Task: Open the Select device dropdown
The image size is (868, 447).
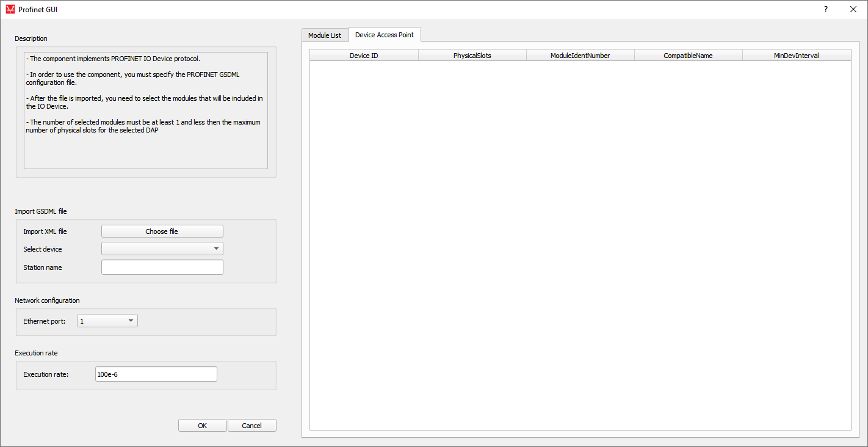Action: pyautogui.click(x=162, y=249)
